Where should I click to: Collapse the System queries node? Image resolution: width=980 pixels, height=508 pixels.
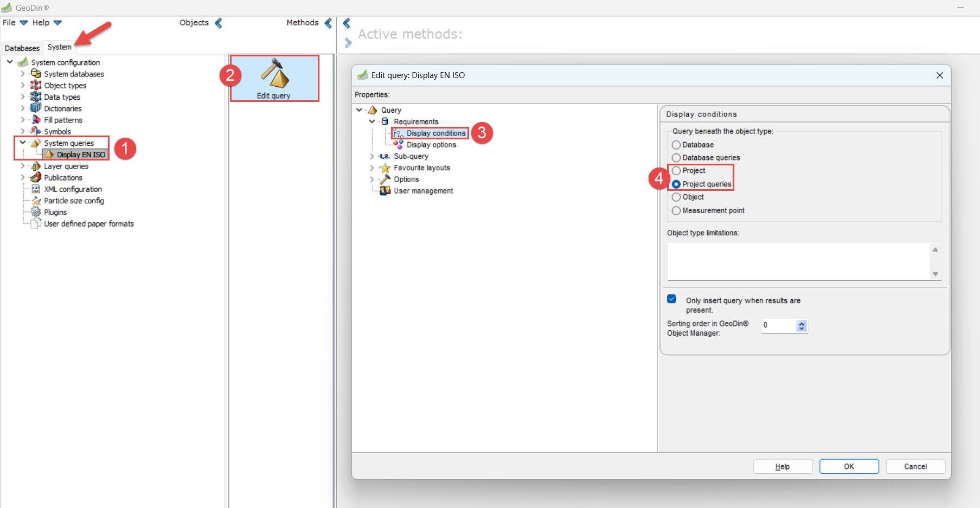tap(23, 143)
